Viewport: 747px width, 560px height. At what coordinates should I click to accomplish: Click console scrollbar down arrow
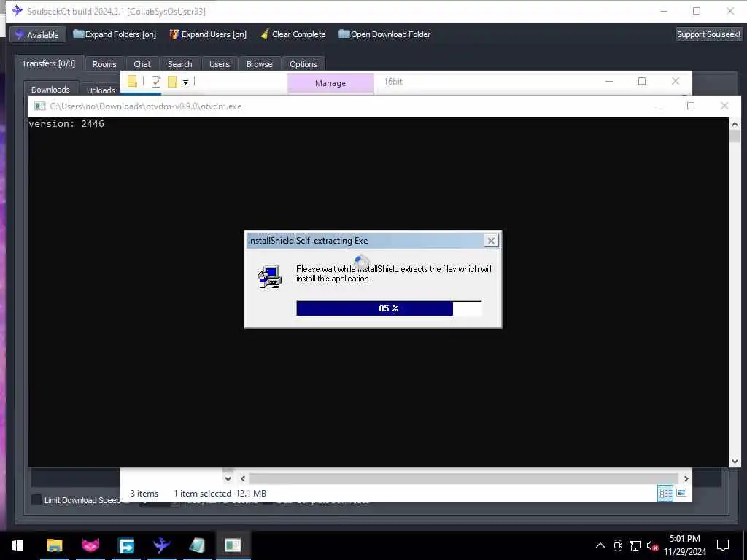coord(735,461)
